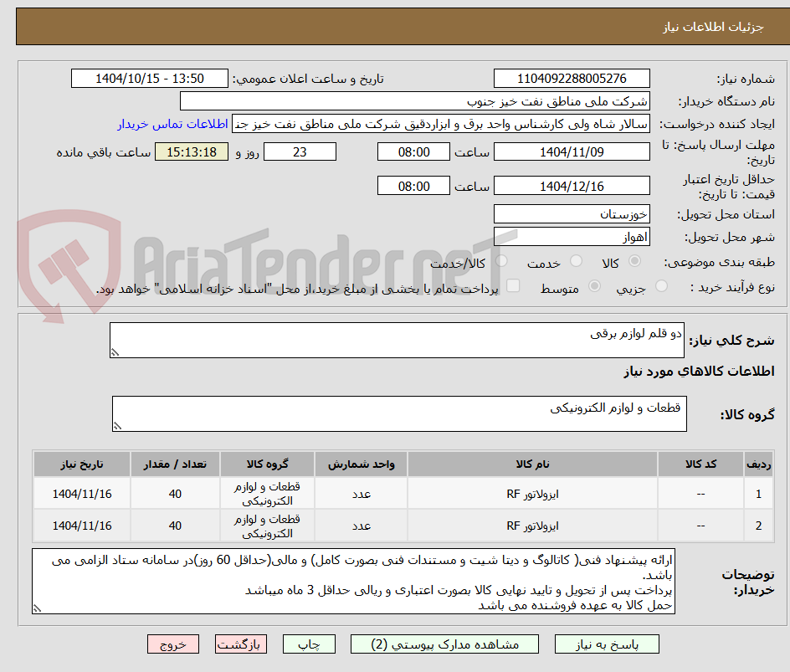Click the 'گروه کالا' column header
Image resolution: width=790 pixels, height=672 pixels.
coord(267,464)
